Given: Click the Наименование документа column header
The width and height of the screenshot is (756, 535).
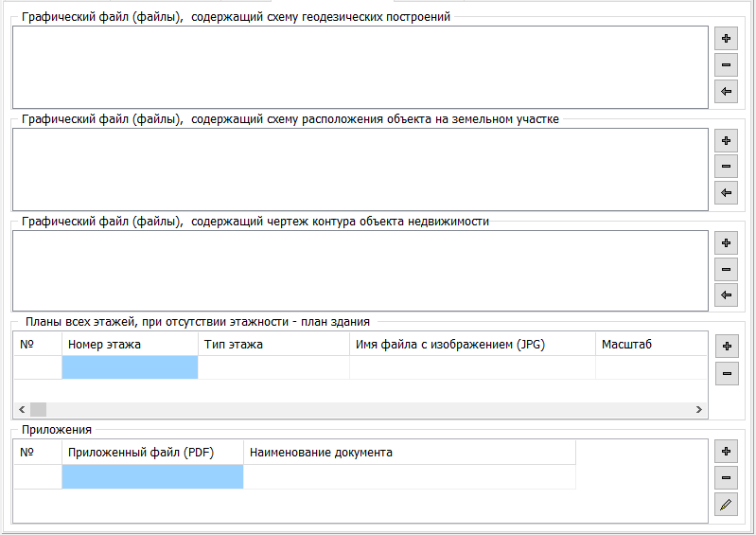Looking at the screenshot, I should click(x=409, y=453).
